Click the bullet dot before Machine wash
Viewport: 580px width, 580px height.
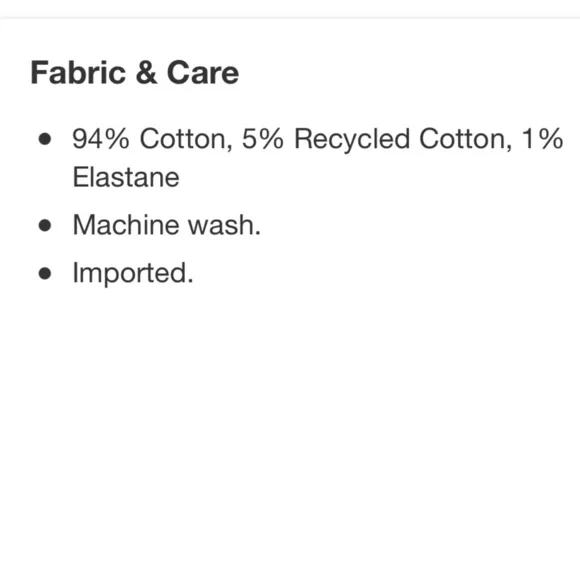[45, 225]
